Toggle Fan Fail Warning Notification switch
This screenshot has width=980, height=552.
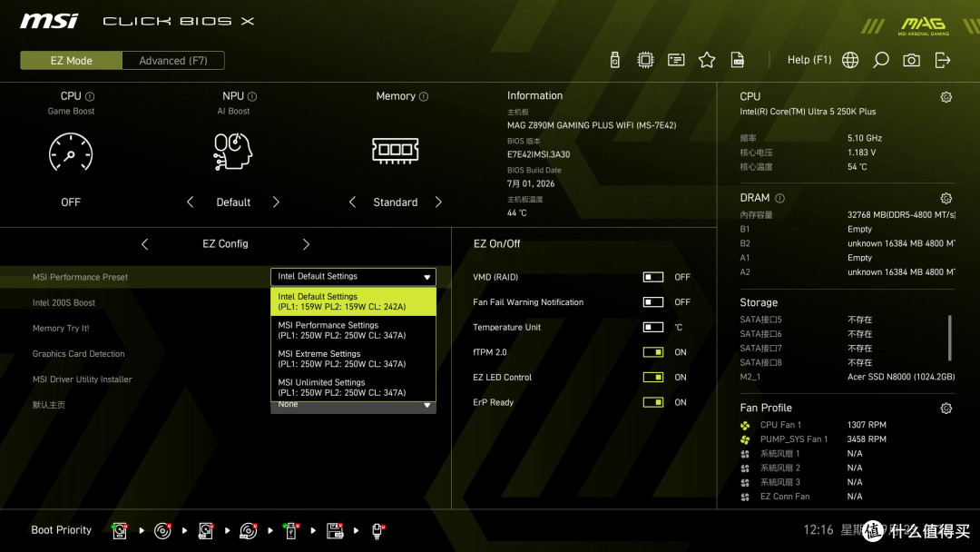653,302
